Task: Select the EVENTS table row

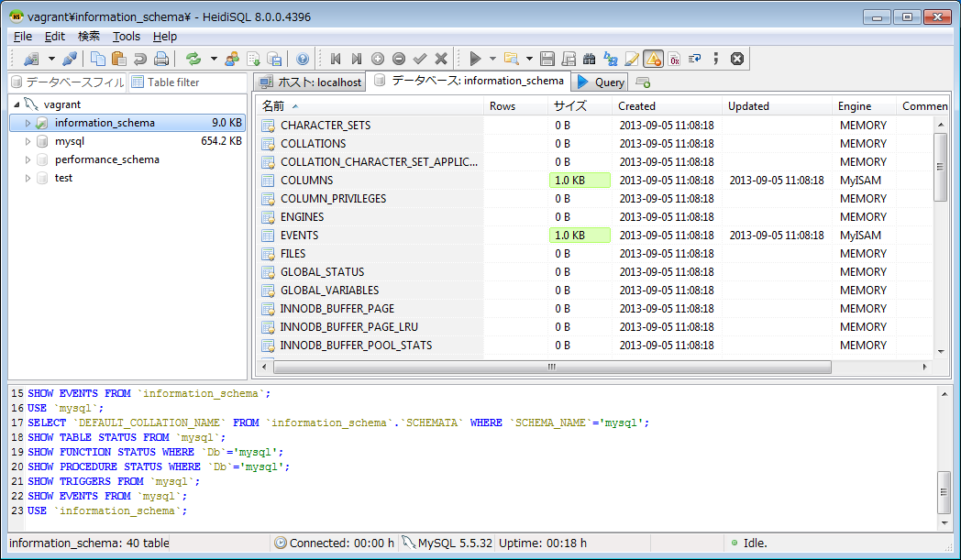Action: [x=594, y=236]
